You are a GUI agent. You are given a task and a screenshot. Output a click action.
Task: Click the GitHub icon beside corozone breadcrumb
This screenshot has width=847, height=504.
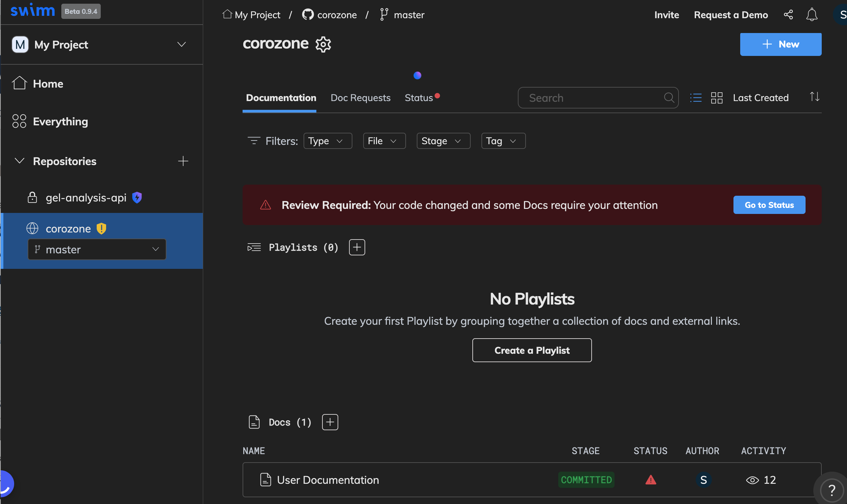point(308,14)
